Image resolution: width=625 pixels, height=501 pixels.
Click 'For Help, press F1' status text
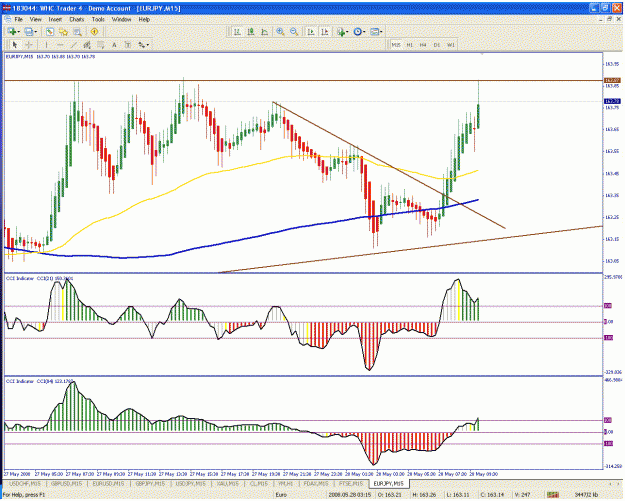pyautogui.click(x=24, y=495)
